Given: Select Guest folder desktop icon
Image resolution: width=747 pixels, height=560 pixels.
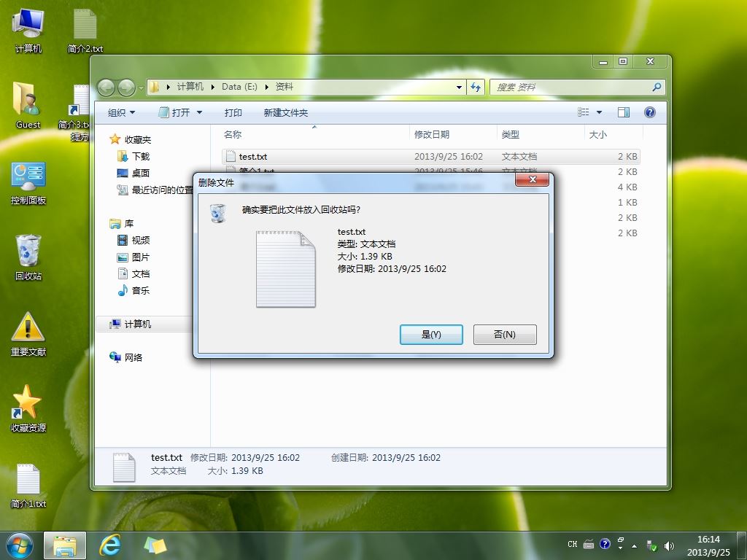Looking at the screenshot, I should pyautogui.click(x=28, y=106).
